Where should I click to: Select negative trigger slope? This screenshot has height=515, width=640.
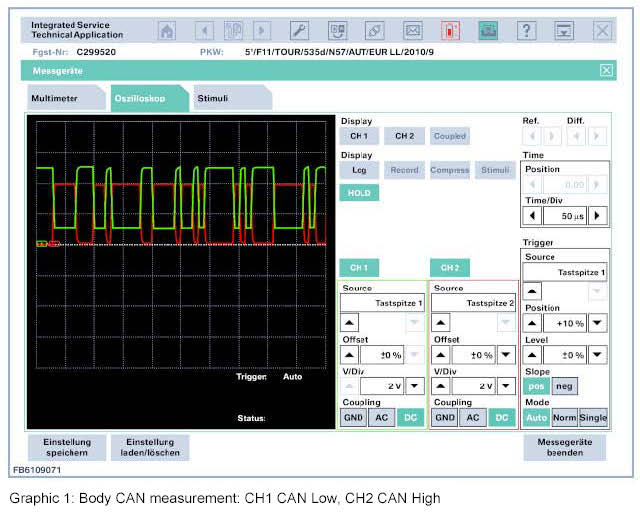click(564, 386)
